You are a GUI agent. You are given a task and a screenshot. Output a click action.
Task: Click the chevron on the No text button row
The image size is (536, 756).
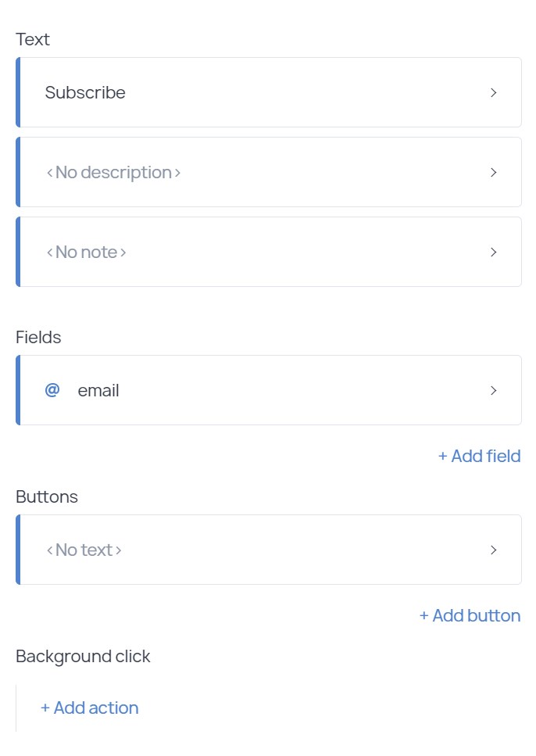point(494,550)
